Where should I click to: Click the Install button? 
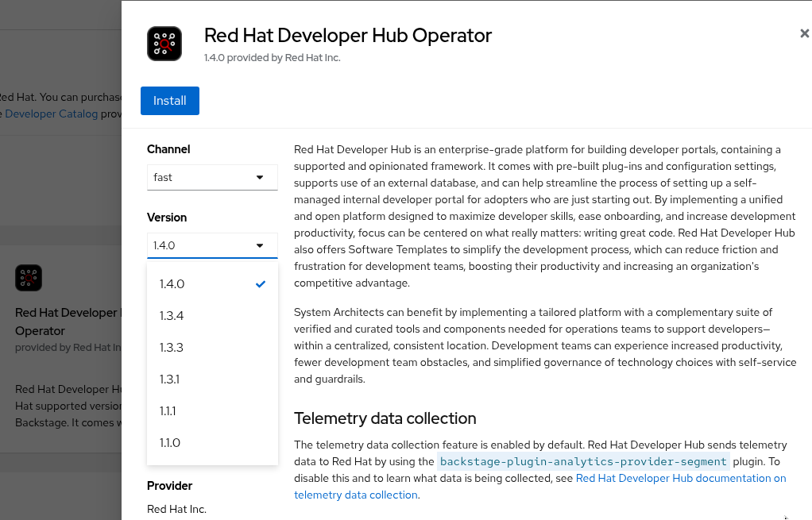click(170, 101)
